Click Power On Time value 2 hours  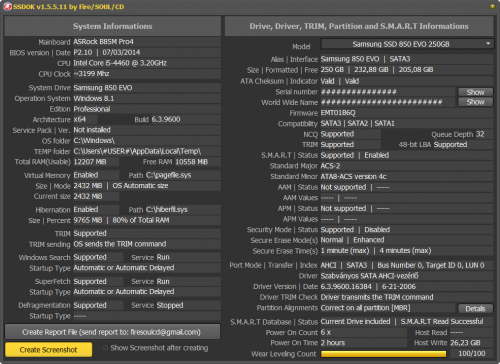click(x=333, y=343)
